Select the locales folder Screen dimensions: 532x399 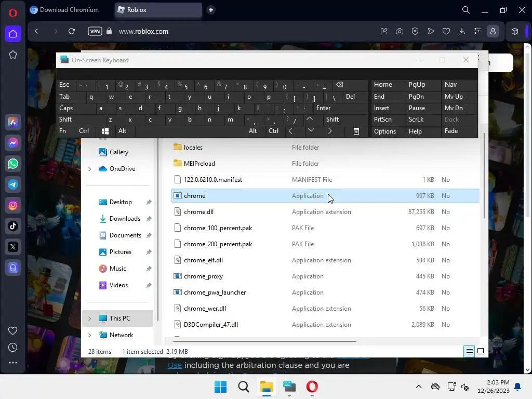click(x=325, y=147)
